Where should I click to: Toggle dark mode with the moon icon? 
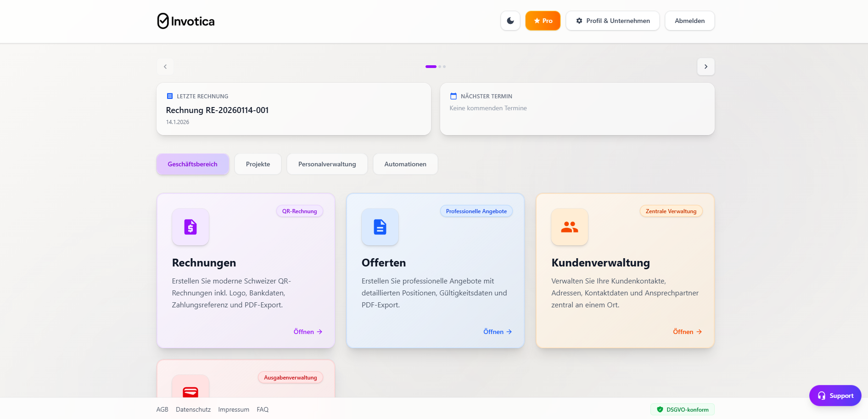click(510, 21)
